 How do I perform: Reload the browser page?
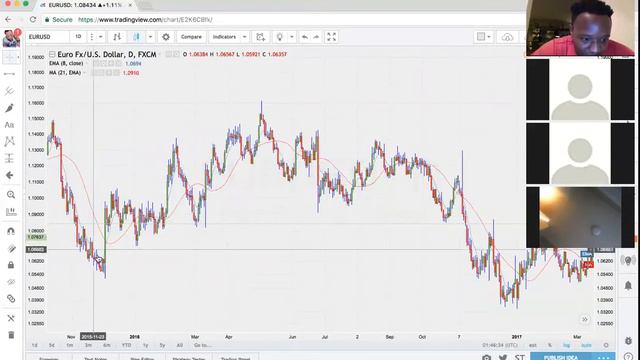click(x=33, y=19)
